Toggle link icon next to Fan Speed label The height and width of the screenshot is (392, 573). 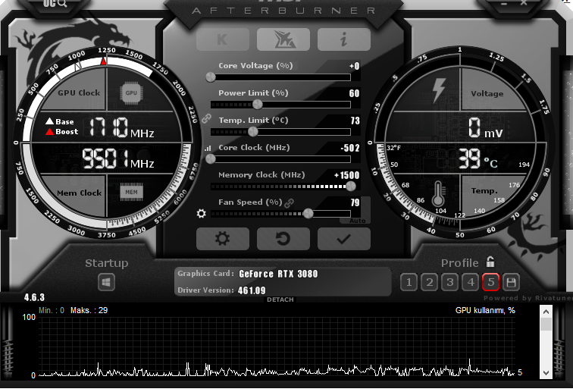[290, 202]
